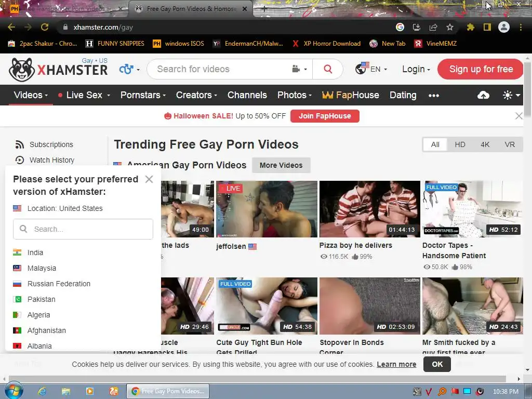Open the Extensions puzzle icon
The height and width of the screenshot is (399, 532).
pos(471,27)
